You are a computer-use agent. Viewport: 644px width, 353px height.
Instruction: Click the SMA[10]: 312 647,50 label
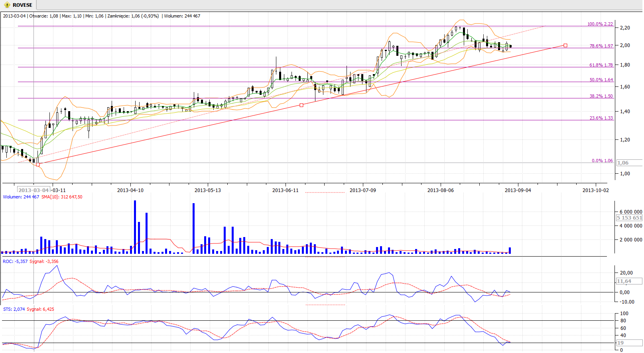(62, 197)
